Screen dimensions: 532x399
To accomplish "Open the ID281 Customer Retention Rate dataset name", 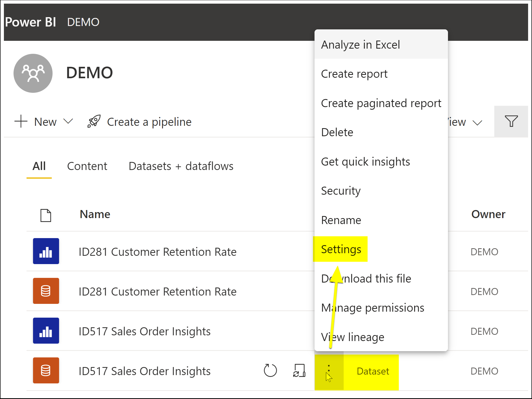I will [x=158, y=291].
